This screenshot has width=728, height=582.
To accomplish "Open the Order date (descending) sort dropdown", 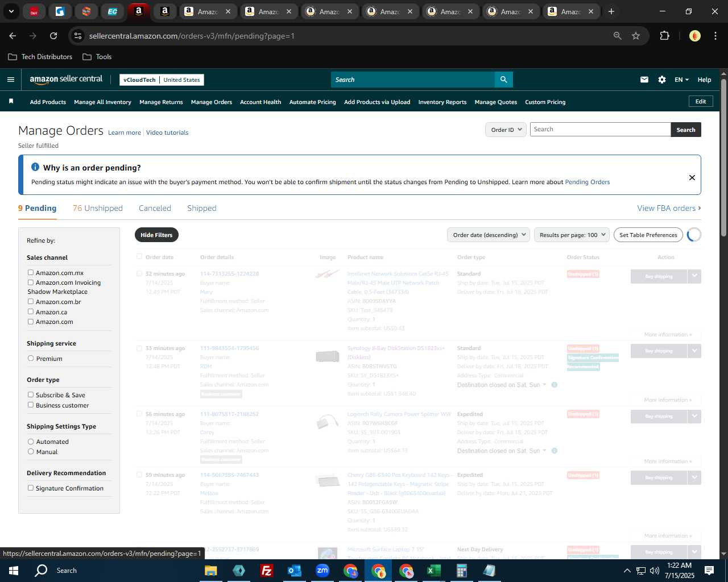I will click(489, 235).
